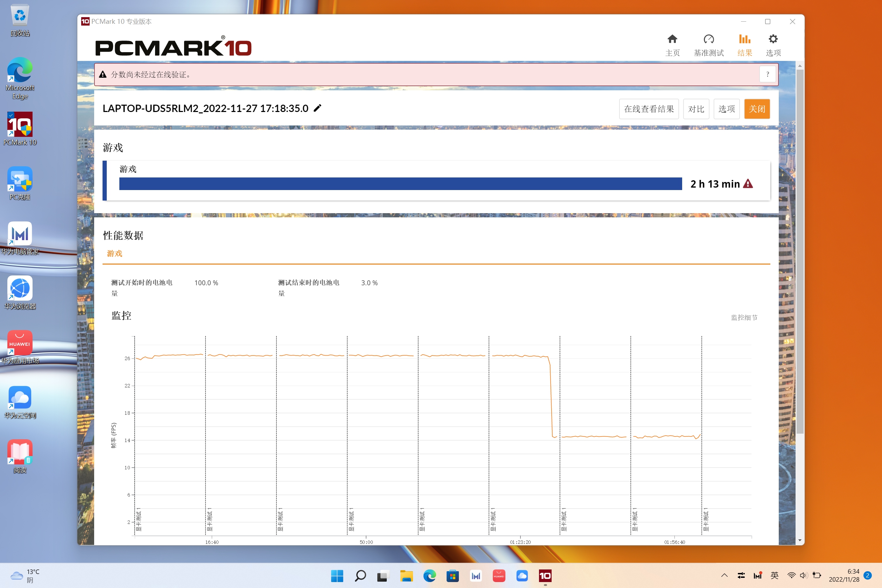Switch to the 游戏 tab under 性能数据
Image resolution: width=882 pixels, height=588 pixels.
[x=115, y=253]
